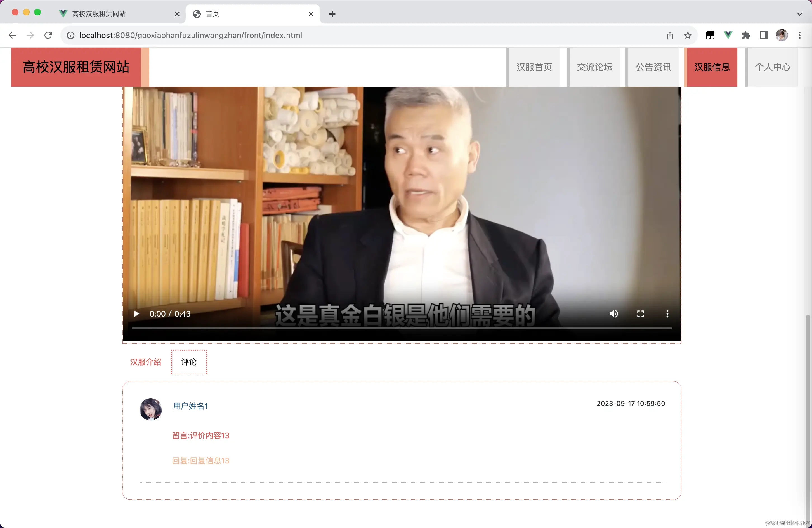812x528 pixels.
Task: Enter video fullscreen mode
Action: [x=640, y=314]
